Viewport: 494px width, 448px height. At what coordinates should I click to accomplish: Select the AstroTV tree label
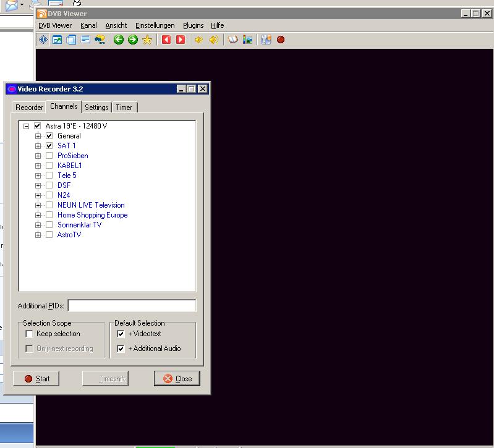(x=69, y=235)
